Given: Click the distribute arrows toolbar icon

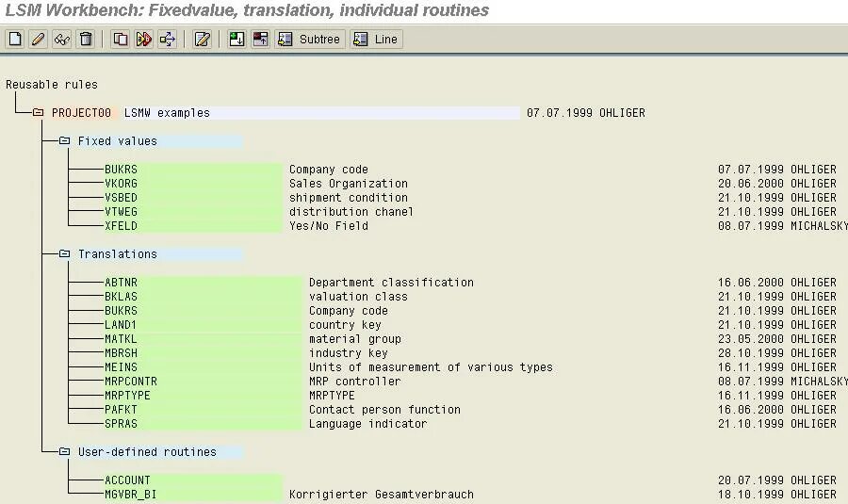Looking at the screenshot, I should click(168, 39).
